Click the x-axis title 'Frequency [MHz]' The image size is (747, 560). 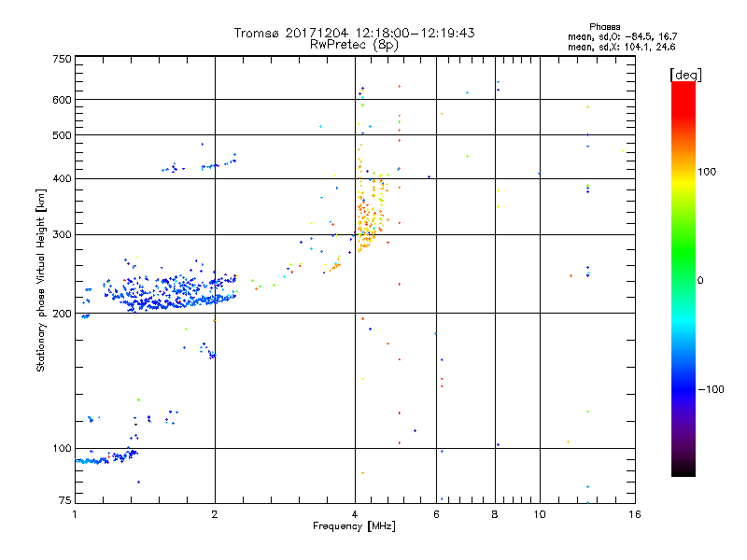[x=354, y=526]
